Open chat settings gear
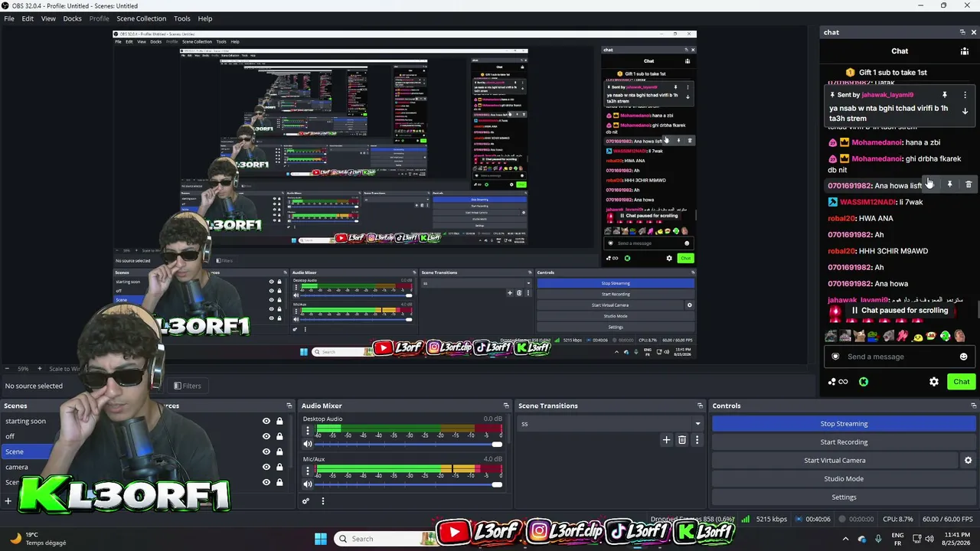The width and height of the screenshot is (980, 551). pos(934,382)
